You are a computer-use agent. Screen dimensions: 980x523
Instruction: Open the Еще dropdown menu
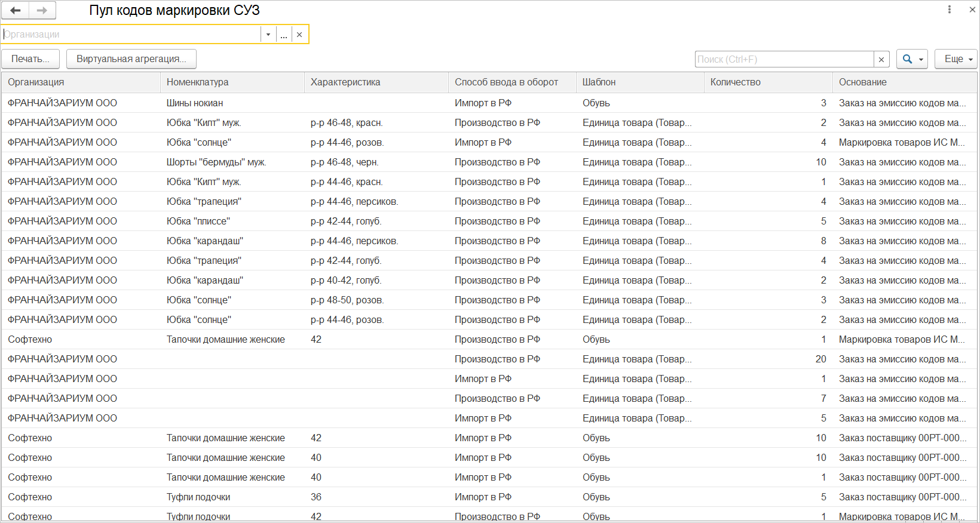956,59
